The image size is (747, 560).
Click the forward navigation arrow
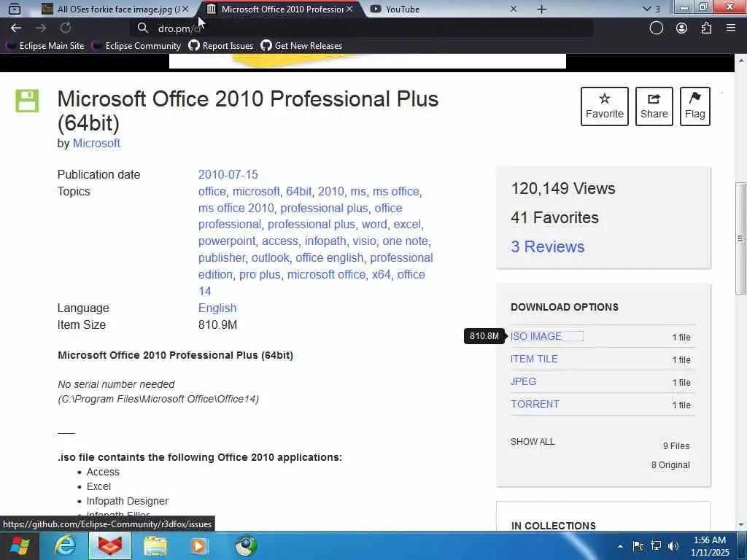[41, 28]
